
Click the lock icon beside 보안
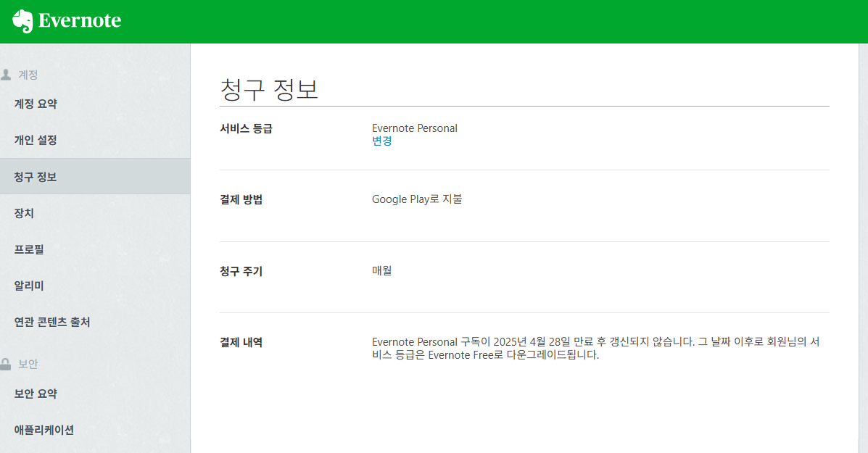point(6,363)
